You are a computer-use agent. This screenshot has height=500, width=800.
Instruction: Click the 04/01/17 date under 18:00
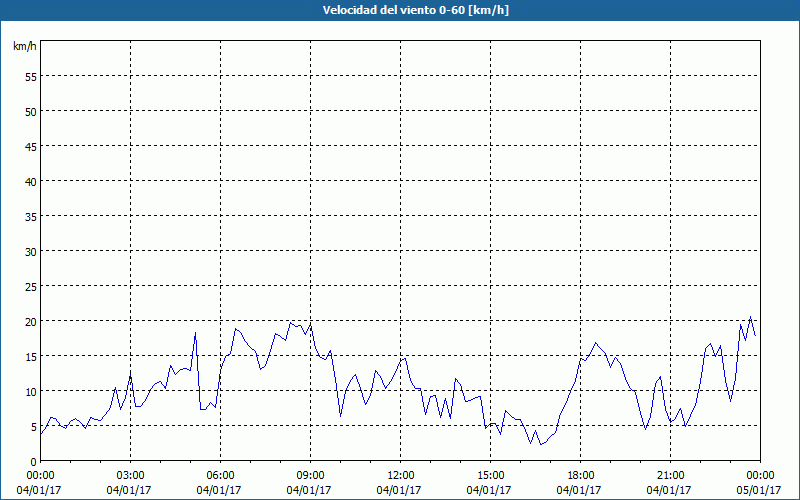tap(579, 490)
